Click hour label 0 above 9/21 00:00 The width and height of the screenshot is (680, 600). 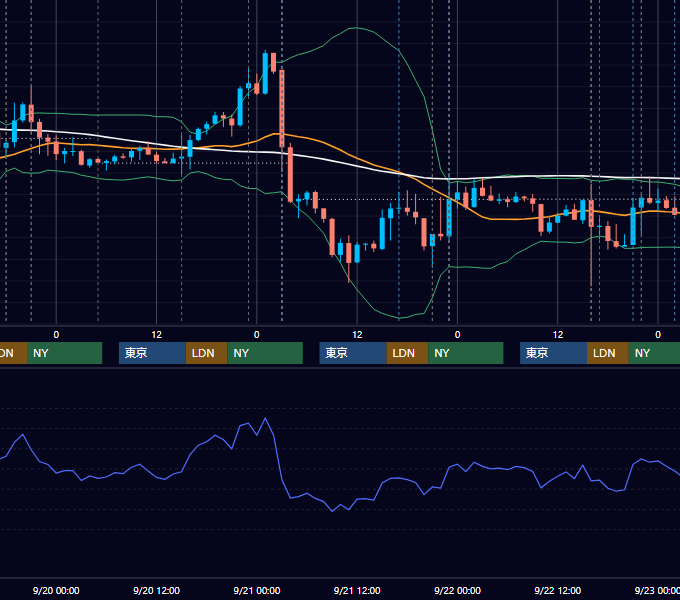pyautogui.click(x=257, y=335)
